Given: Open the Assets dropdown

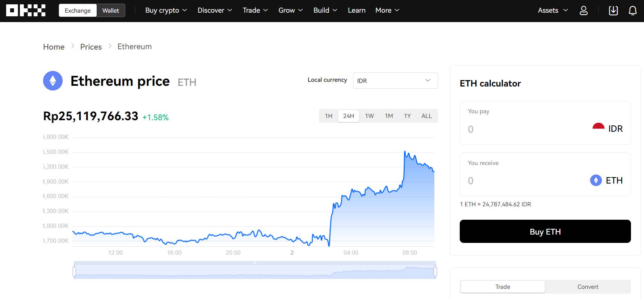Looking at the screenshot, I should pos(553,10).
